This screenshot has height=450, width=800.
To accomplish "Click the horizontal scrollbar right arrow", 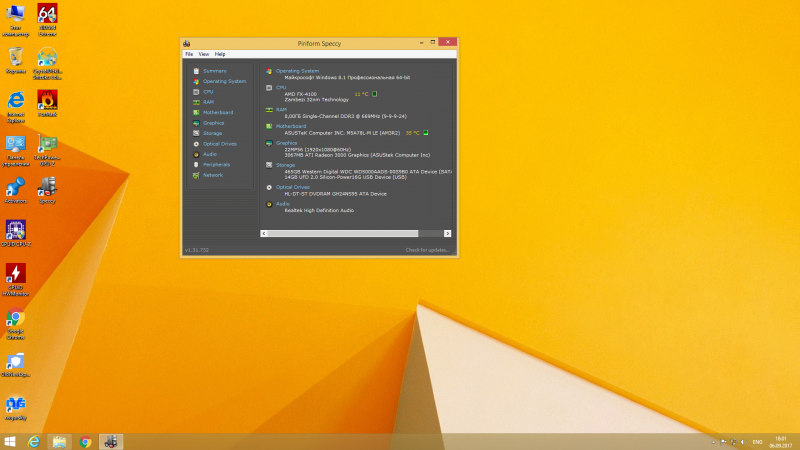I will 450,233.
